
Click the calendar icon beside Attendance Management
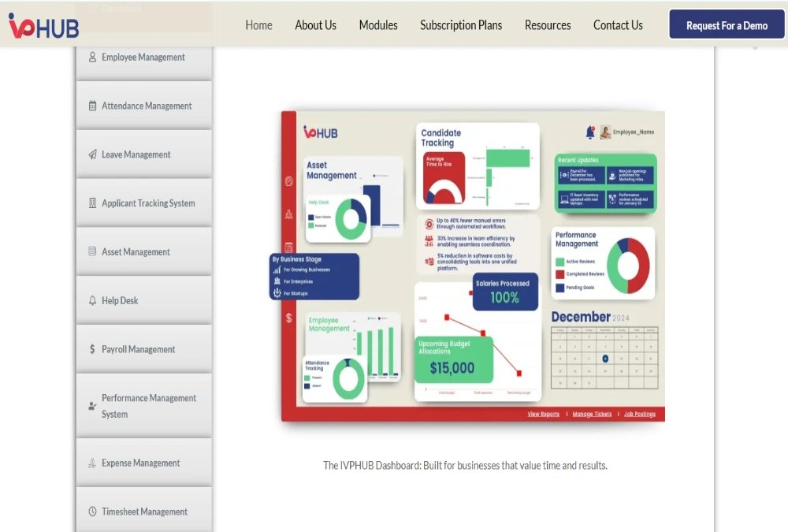click(92, 106)
